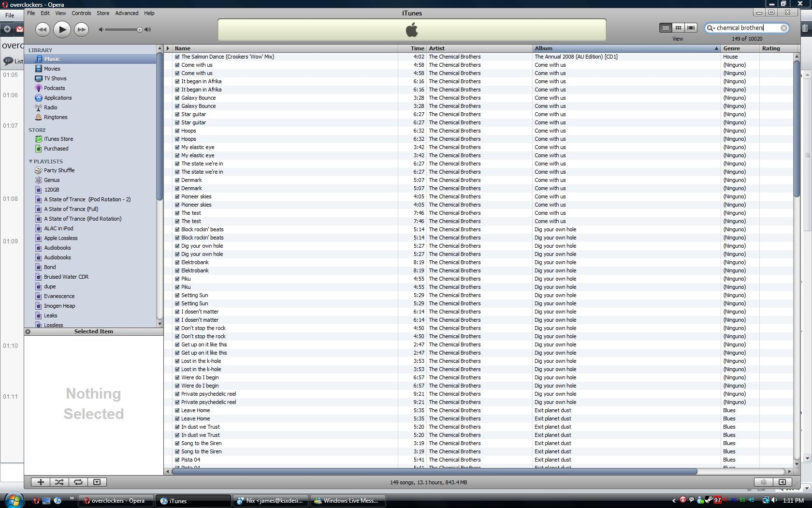Screen dimensions: 812x508
Task: Click the Play button
Action: pyautogui.click(x=62, y=30)
